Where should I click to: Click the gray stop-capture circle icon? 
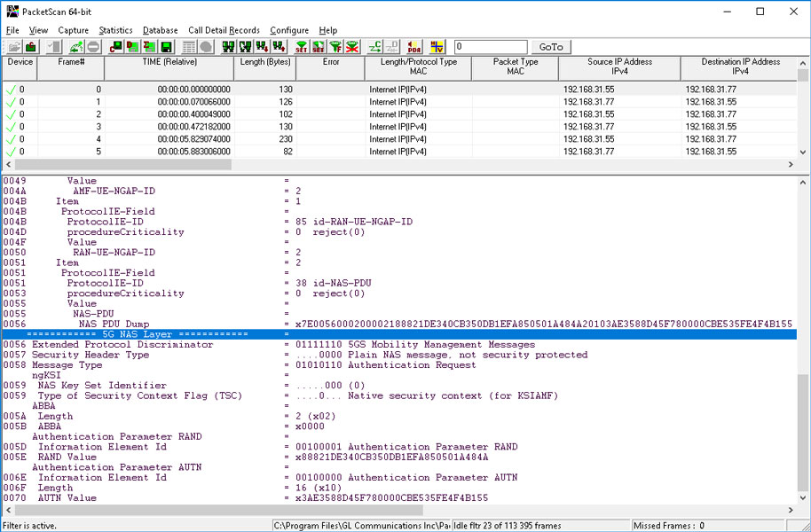pyautogui.click(x=94, y=47)
